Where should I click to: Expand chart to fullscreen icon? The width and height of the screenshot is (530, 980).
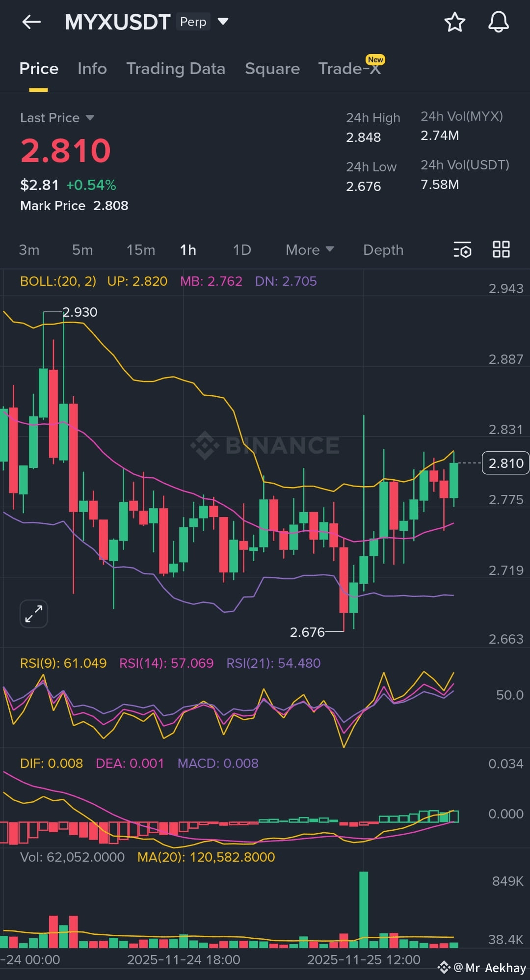point(33,614)
